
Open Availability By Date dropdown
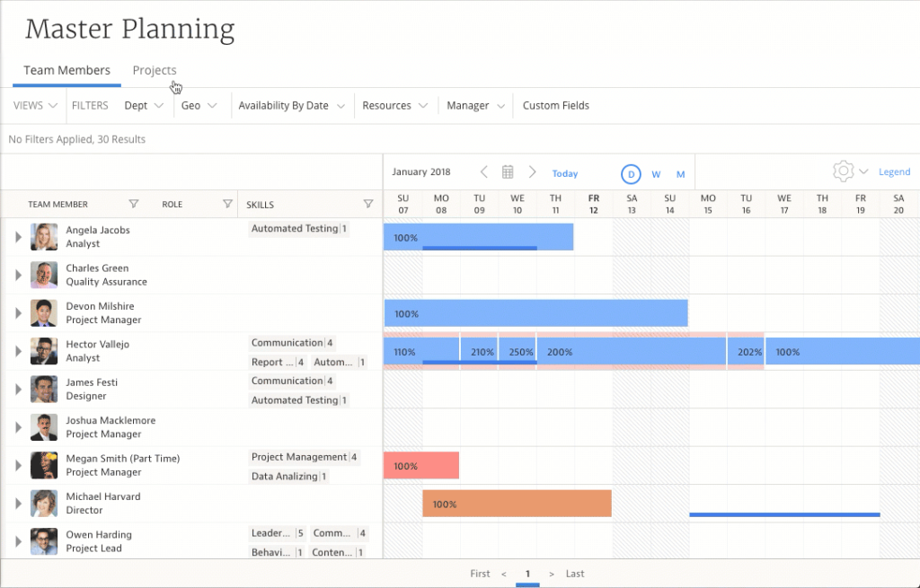point(291,106)
